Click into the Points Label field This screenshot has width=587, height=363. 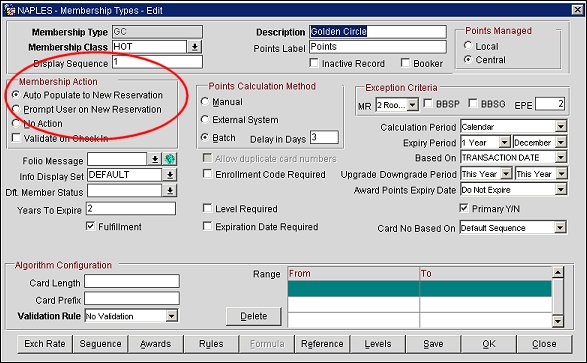click(378, 47)
